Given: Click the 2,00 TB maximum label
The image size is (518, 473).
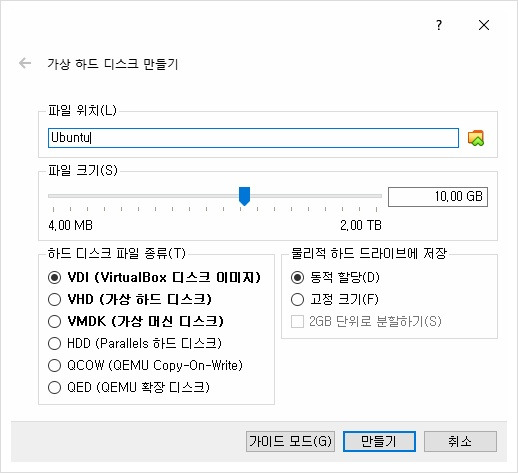Looking at the screenshot, I should pyautogui.click(x=361, y=225).
